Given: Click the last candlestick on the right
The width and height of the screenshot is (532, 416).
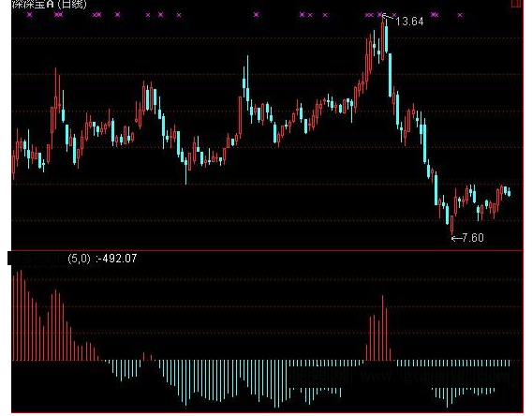Looking at the screenshot, I should pos(509,192).
